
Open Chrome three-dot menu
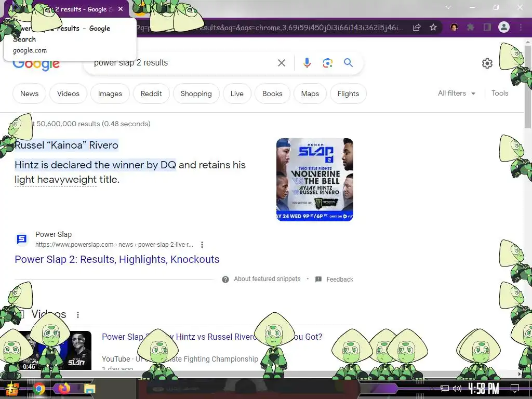pyautogui.click(x=521, y=27)
